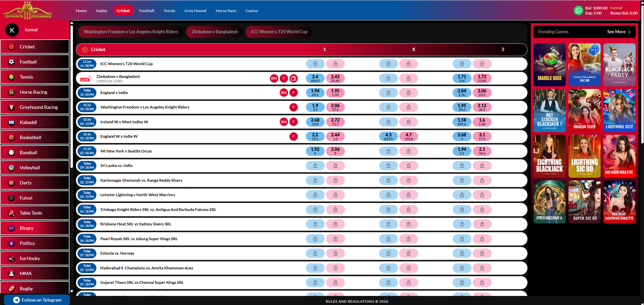Click the Basketball icon in sidebar

coord(11,137)
